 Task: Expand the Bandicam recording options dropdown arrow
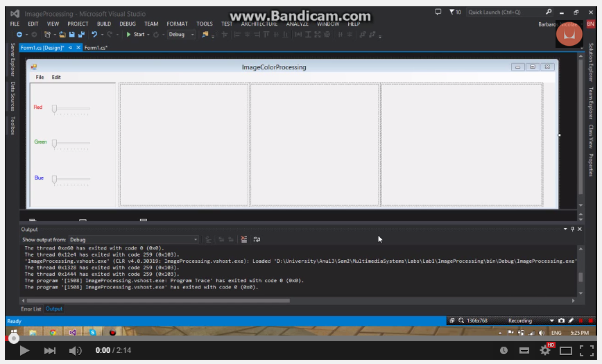[551, 320]
